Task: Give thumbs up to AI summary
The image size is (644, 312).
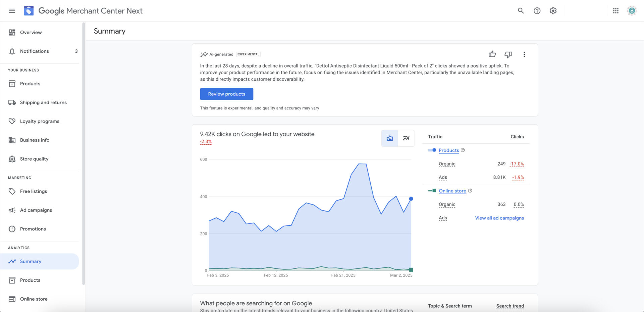Action: (x=492, y=54)
